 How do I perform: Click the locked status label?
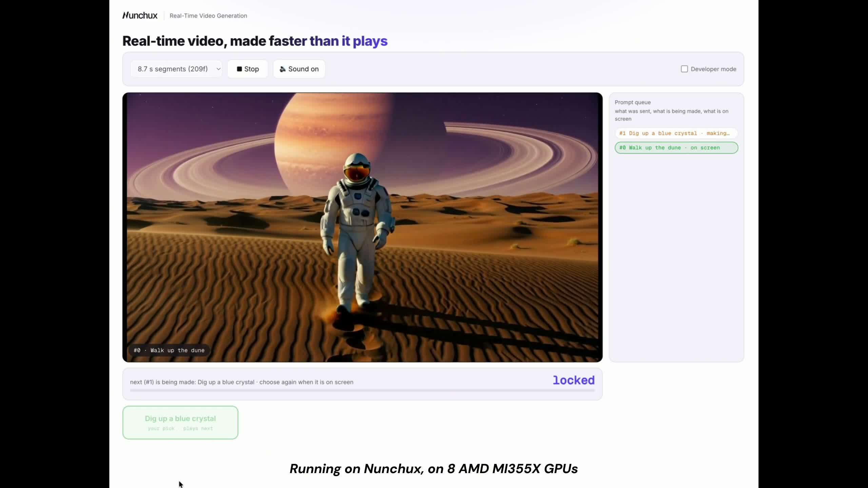tap(574, 380)
